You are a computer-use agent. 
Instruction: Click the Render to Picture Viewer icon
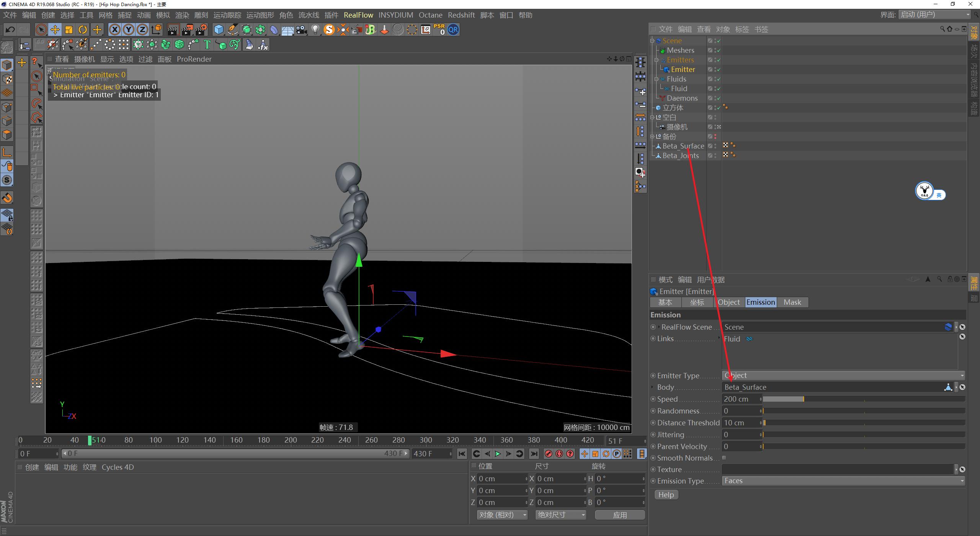pos(187,29)
